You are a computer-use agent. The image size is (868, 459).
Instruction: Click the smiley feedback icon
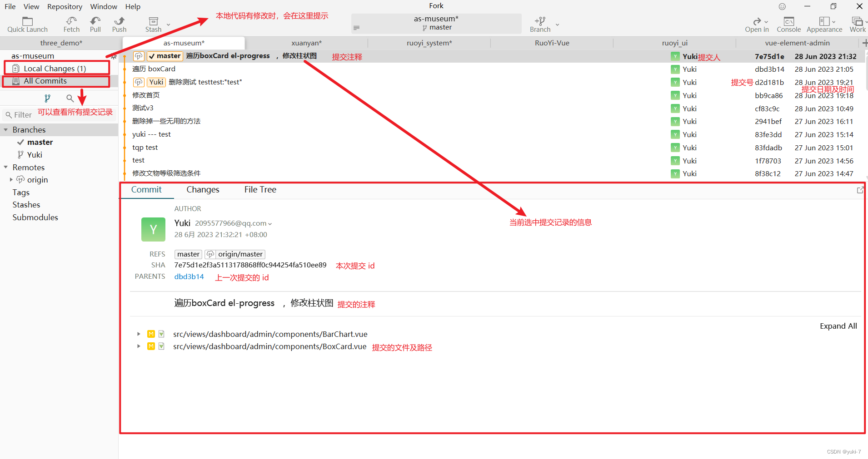[x=782, y=6]
